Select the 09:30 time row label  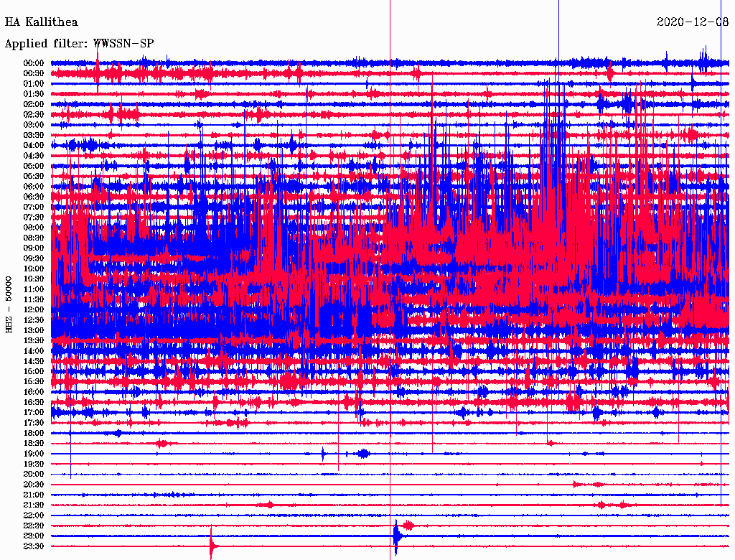(x=34, y=258)
